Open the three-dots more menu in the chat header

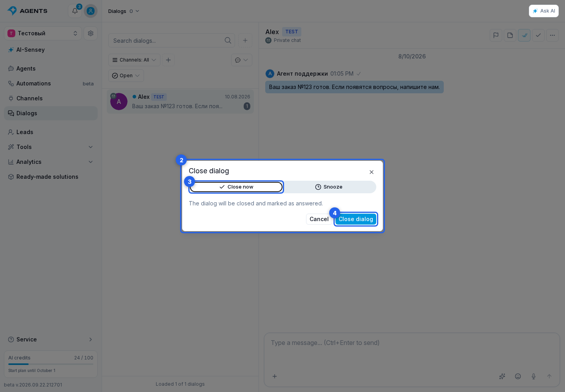point(552,35)
